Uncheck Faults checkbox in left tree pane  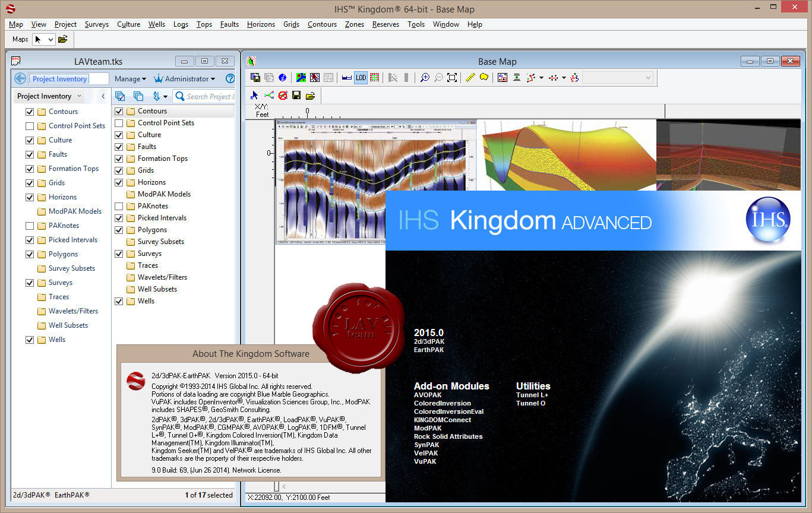pyautogui.click(x=30, y=154)
